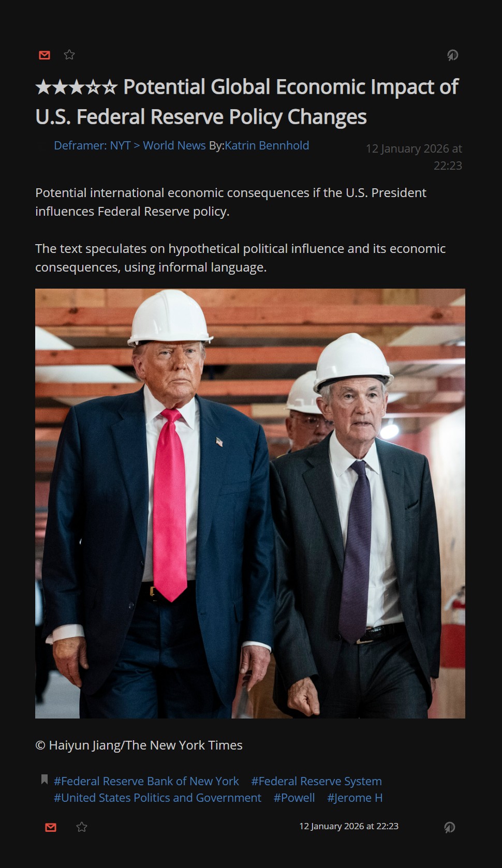The width and height of the screenshot is (502, 868).
Task: Toggle the unread envelope icon above the headline
Action: [45, 55]
